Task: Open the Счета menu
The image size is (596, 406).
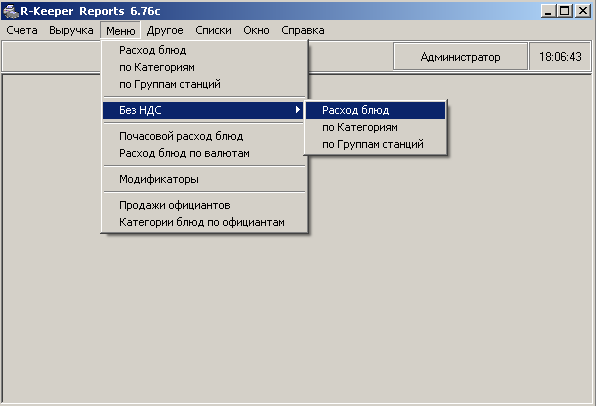Action: [x=22, y=30]
